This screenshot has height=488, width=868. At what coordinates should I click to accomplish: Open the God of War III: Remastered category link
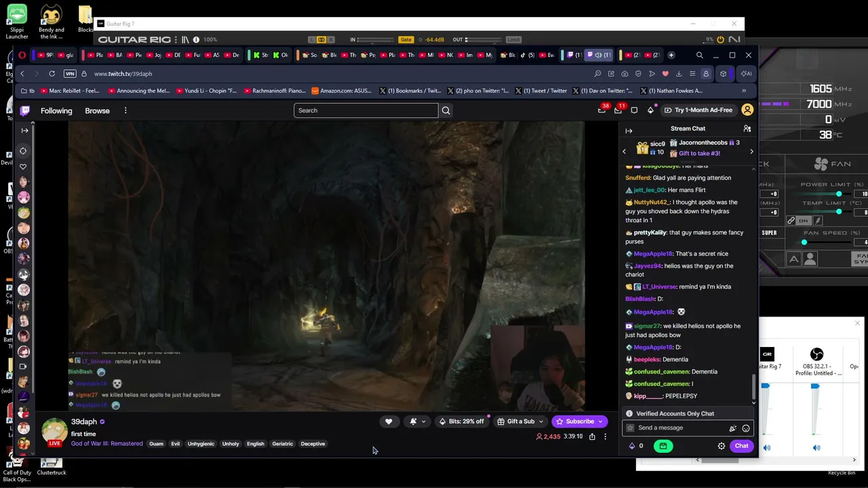107,444
